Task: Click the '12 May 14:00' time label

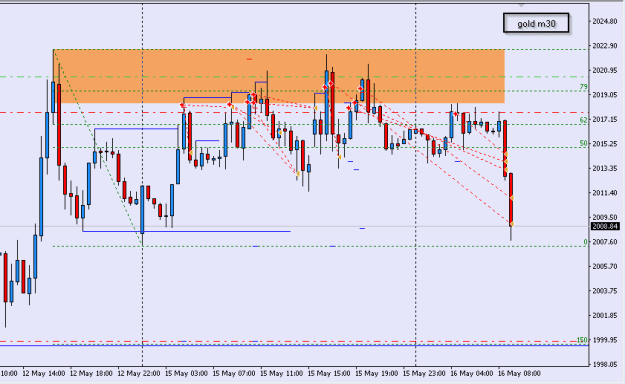Action: (44, 374)
